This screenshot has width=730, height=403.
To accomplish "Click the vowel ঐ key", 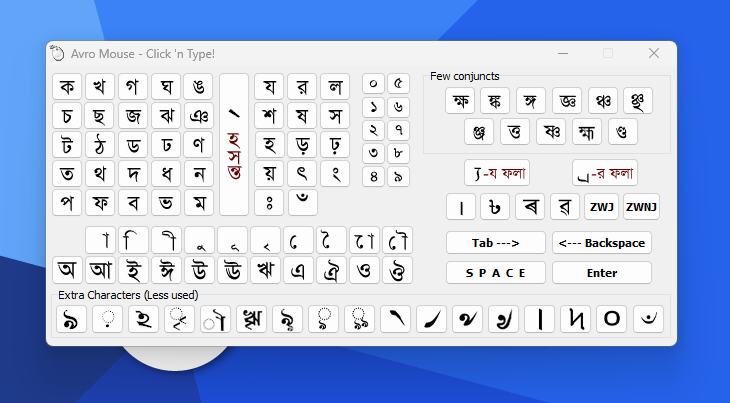I will [331, 270].
